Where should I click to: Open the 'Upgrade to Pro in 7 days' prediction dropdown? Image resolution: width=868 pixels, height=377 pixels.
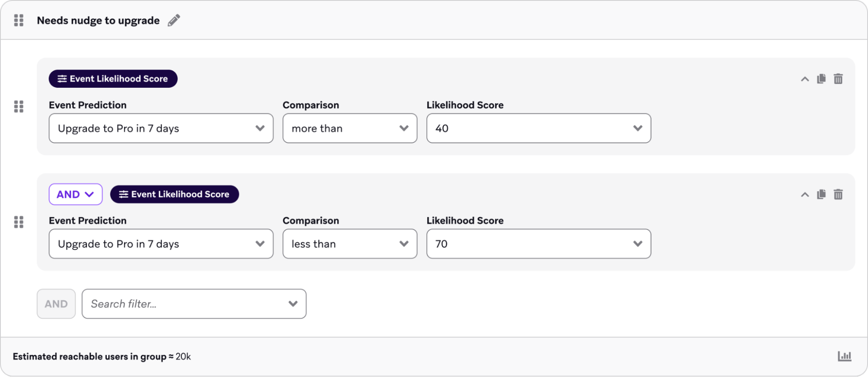tap(161, 128)
